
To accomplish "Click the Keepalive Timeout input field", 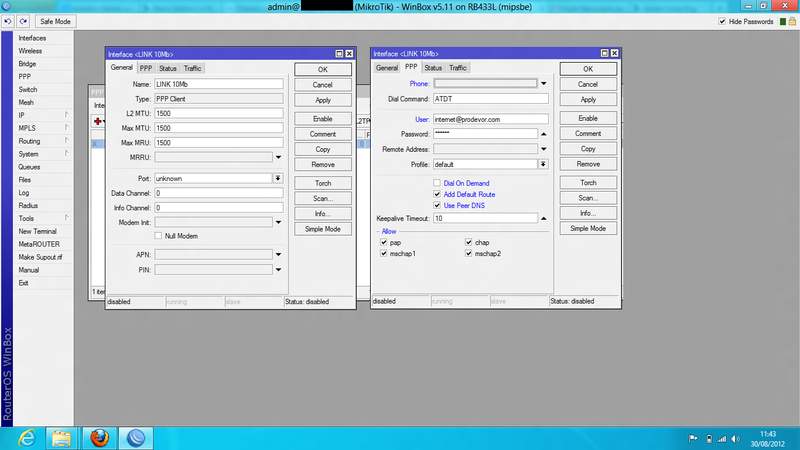I will click(485, 218).
